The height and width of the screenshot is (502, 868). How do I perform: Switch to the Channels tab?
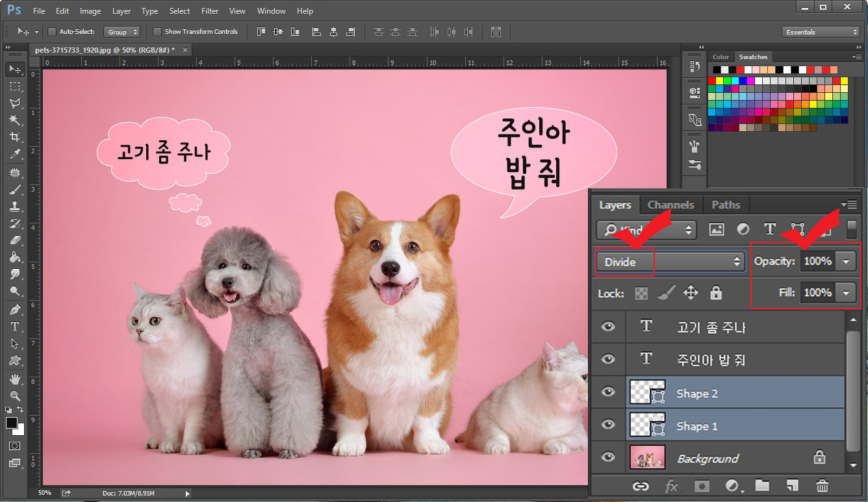point(670,204)
